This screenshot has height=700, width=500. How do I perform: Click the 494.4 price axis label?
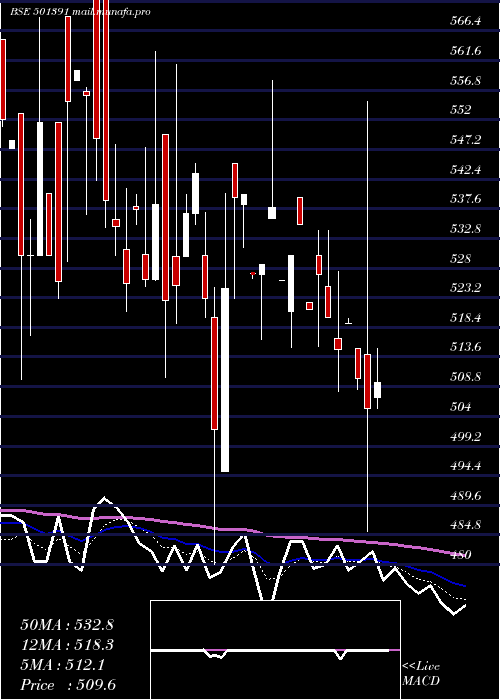pos(465,466)
